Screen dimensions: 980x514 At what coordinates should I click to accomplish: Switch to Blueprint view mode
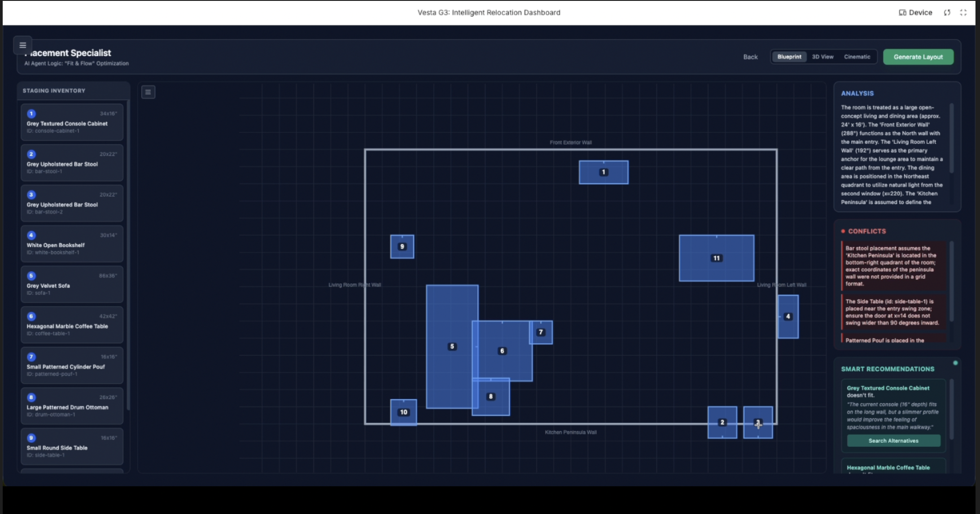point(789,57)
